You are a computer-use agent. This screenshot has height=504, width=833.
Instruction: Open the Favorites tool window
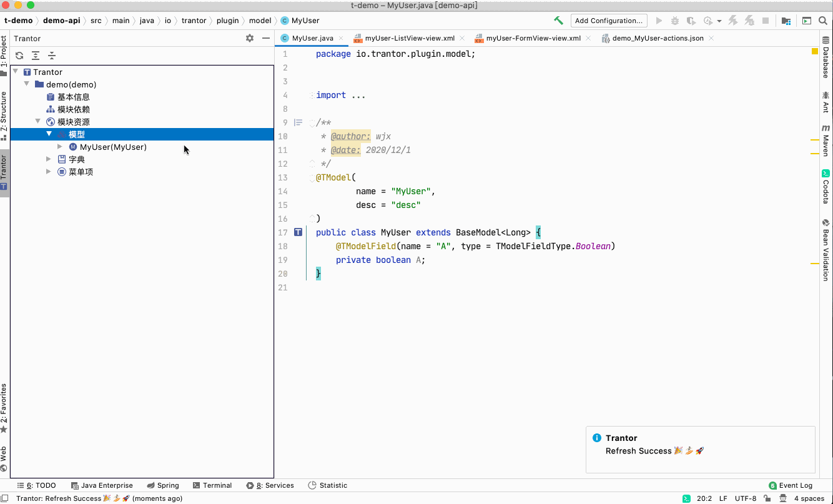4,408
